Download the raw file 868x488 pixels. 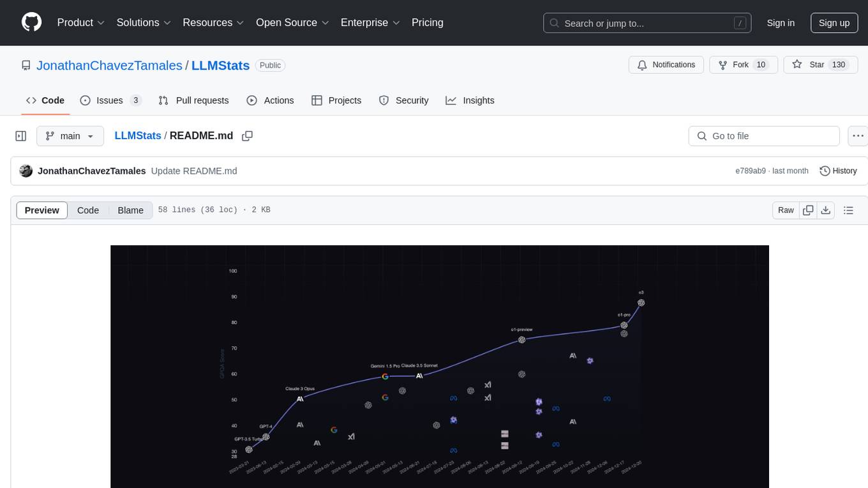[826, 210]
